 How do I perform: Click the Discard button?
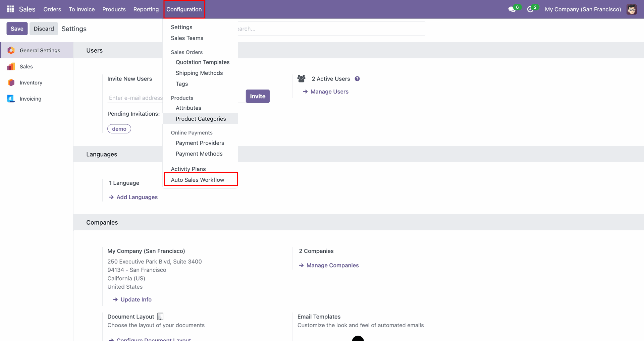point(44,29)
